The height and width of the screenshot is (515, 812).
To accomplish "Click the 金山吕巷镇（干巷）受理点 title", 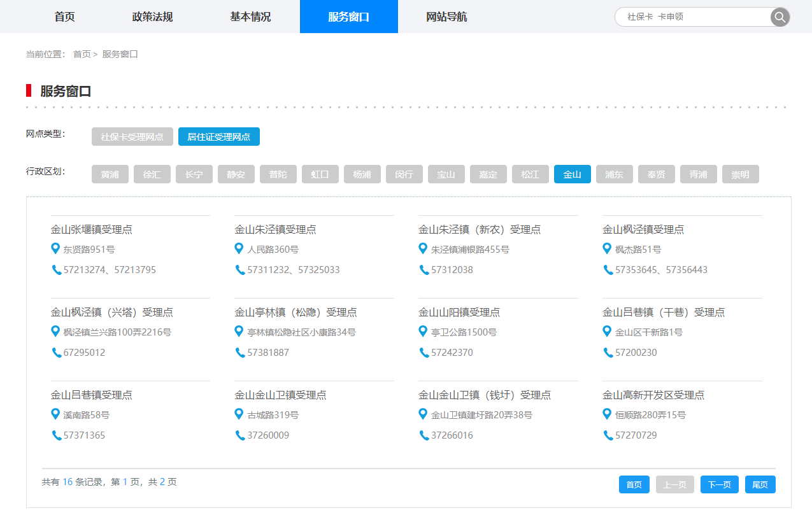I will pos(664,313).
